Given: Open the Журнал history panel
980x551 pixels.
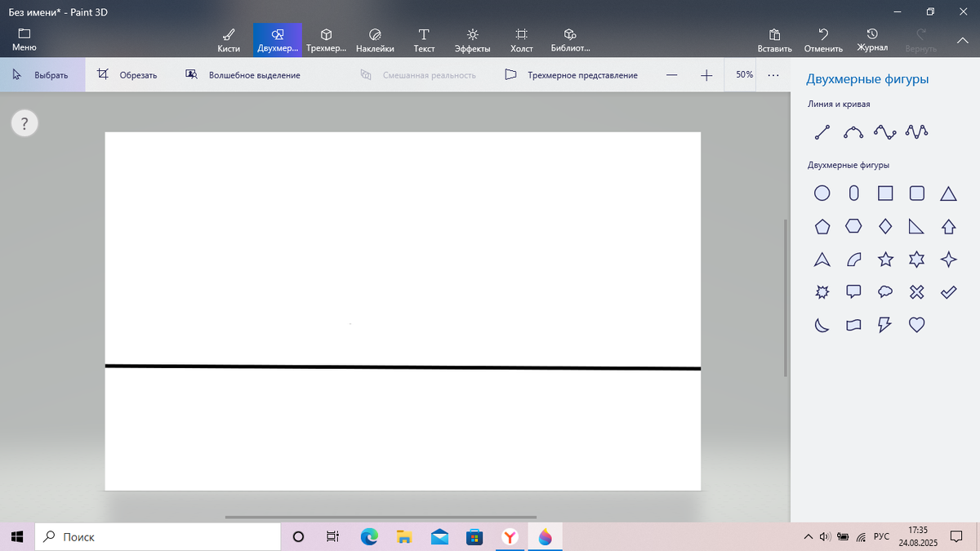Looking at the screenshot, I should 872,40.
